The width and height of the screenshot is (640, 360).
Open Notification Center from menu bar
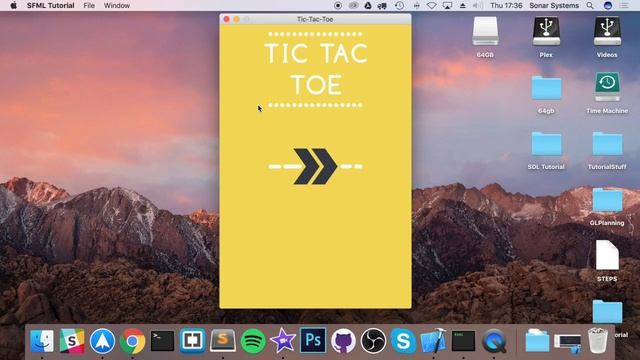(x=624, y=5)
